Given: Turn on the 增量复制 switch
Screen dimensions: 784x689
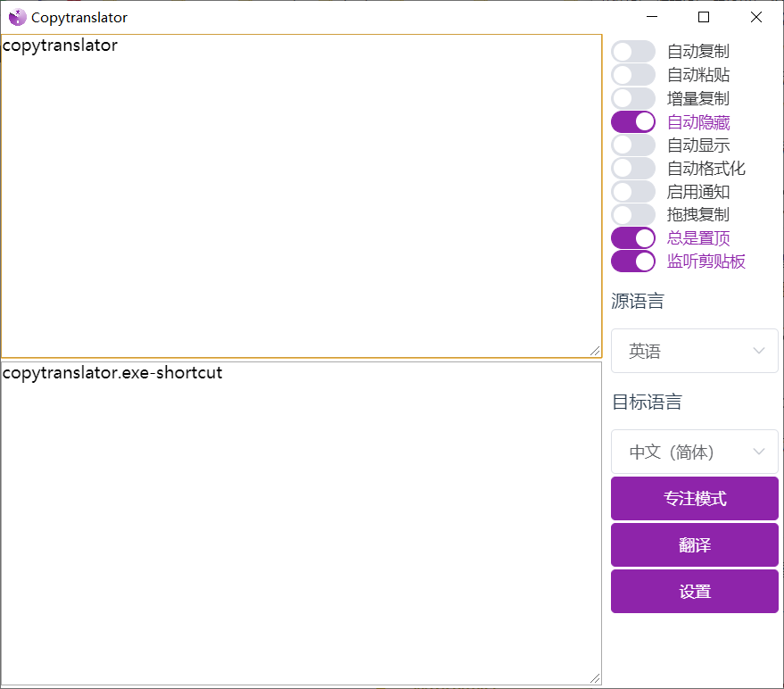Looking at the screenshot, I should [633, 98].
